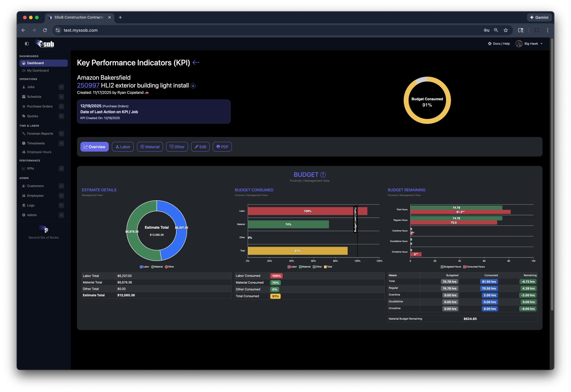The height and width of the screenshot is (392, 571).
Task: Expand the Quotes section chevron
Action: [61, 116]
